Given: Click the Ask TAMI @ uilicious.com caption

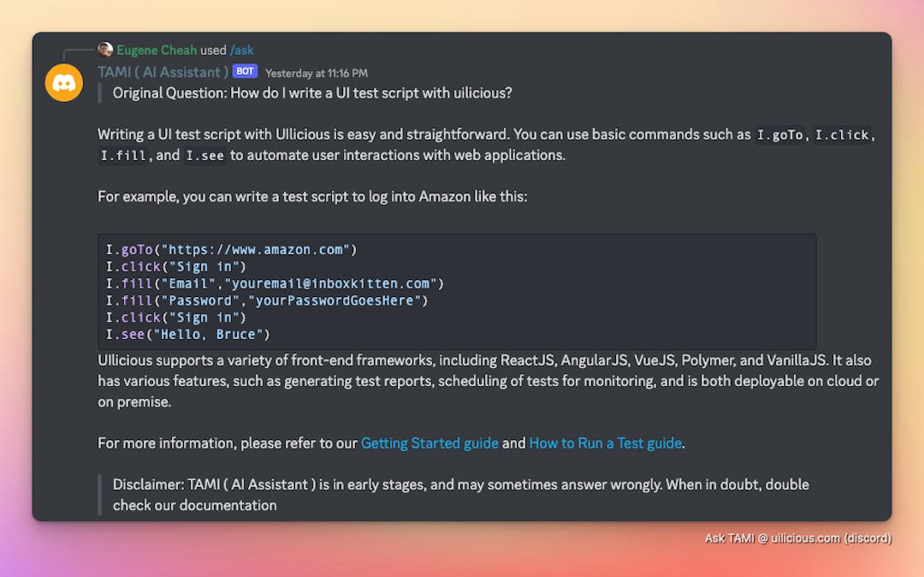Looking at the screenshot, I should [x=797, y=538].
